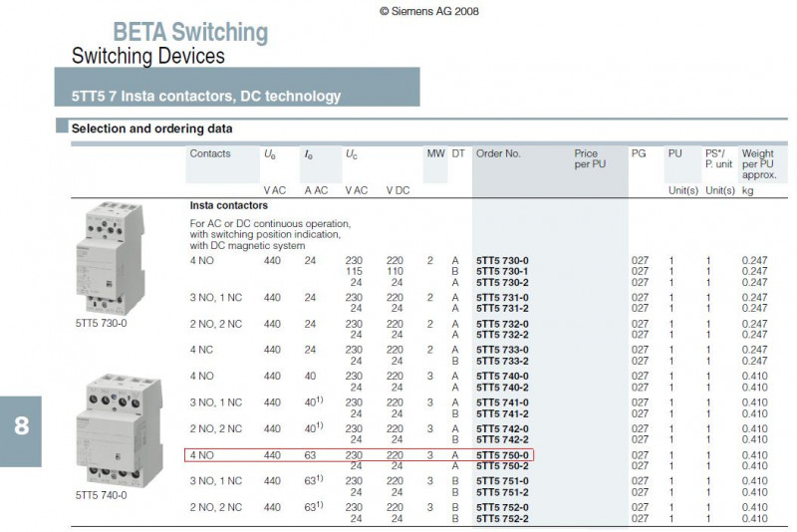Click PG value 027 in 5TT5 740-0 row
Viewport: 797px width, 532px height.
(x=640, y=377)
